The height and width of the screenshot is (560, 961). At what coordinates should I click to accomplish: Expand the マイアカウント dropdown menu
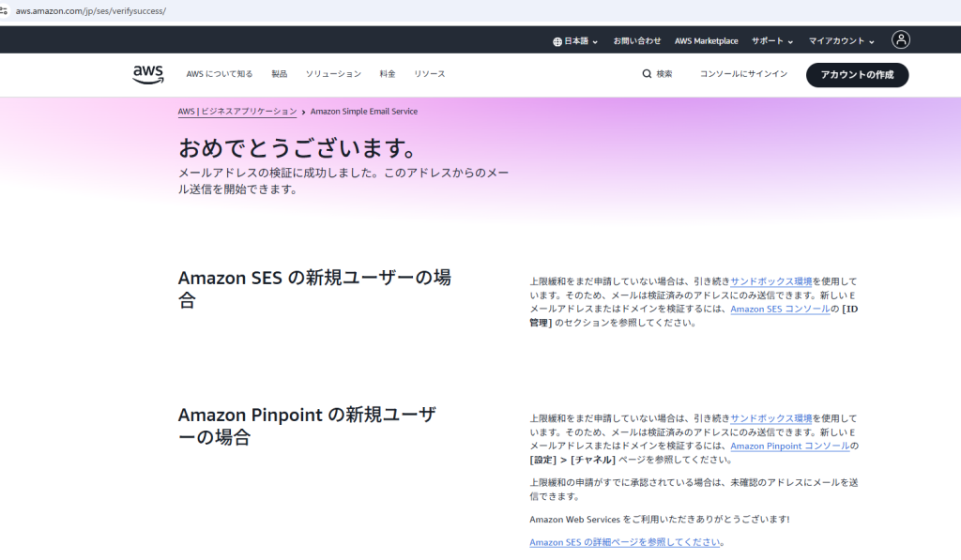tap(841, 41)
